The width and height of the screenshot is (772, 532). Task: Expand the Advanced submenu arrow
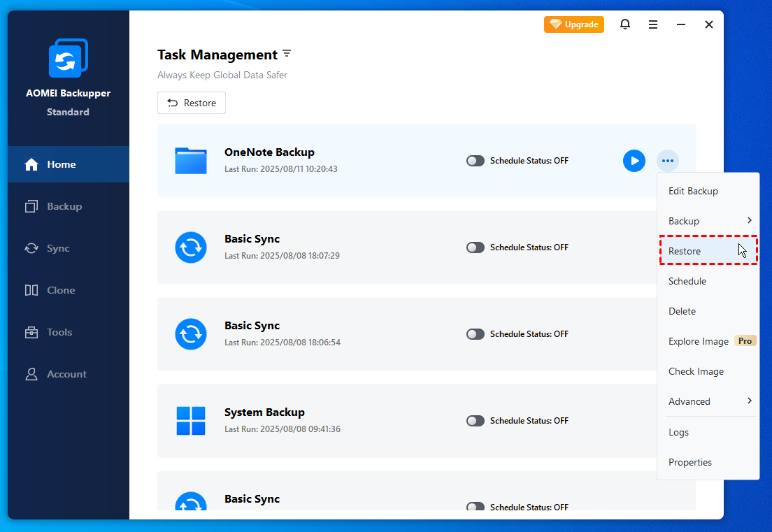[x=749, y=401]
